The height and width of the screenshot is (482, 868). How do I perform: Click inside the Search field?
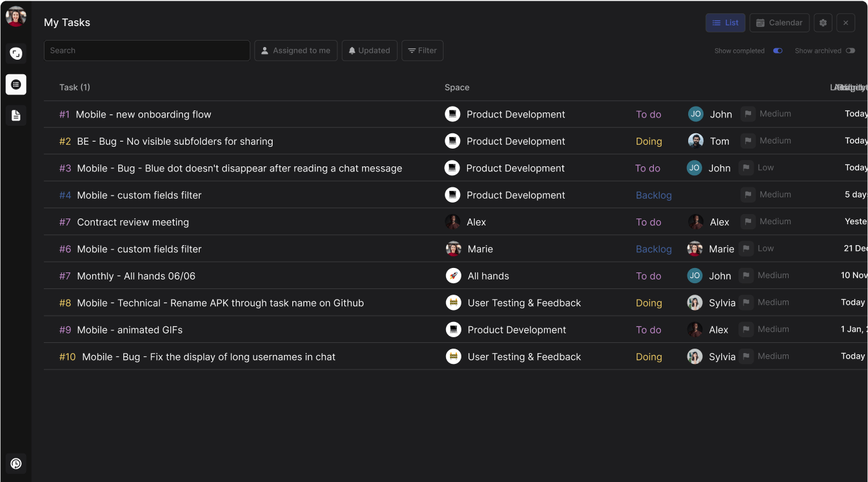(146, 50)
